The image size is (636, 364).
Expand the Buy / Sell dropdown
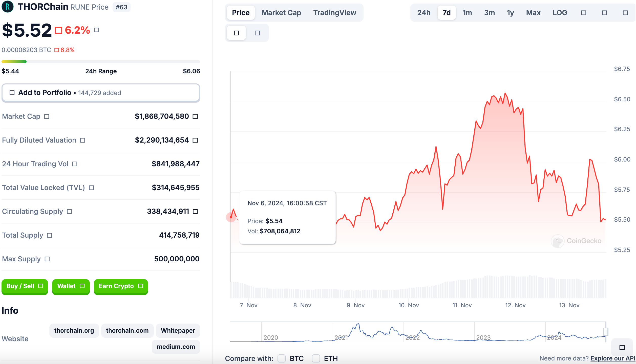(x=25, y=286)
